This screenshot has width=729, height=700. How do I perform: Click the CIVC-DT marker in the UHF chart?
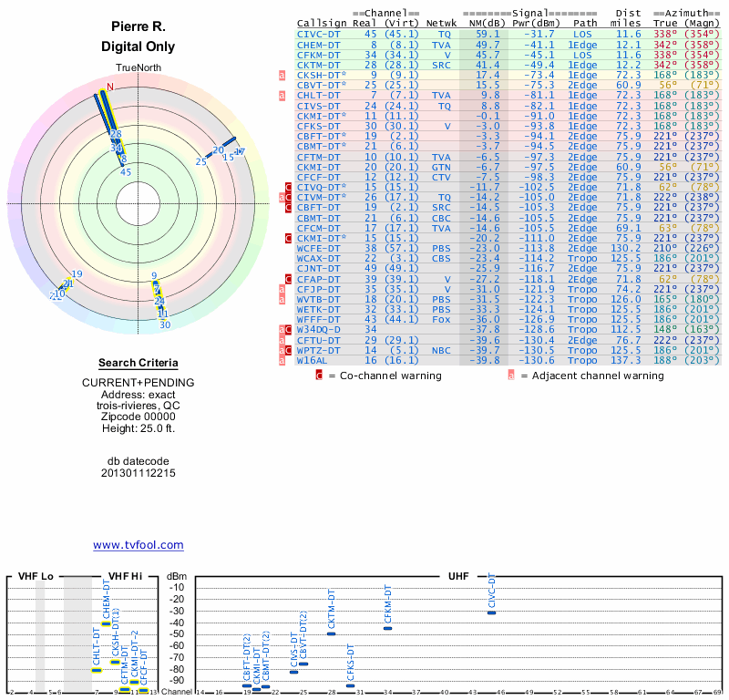pos(492,612)
